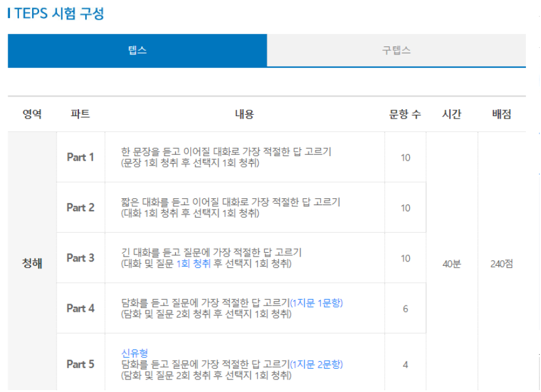Click the 문항 수 column header

click(x=405, y=114)
